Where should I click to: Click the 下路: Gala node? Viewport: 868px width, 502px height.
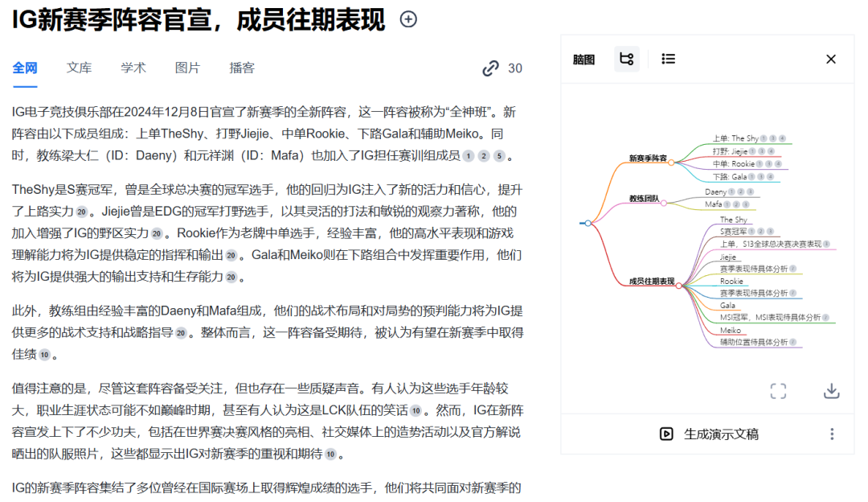pos(729,177)
